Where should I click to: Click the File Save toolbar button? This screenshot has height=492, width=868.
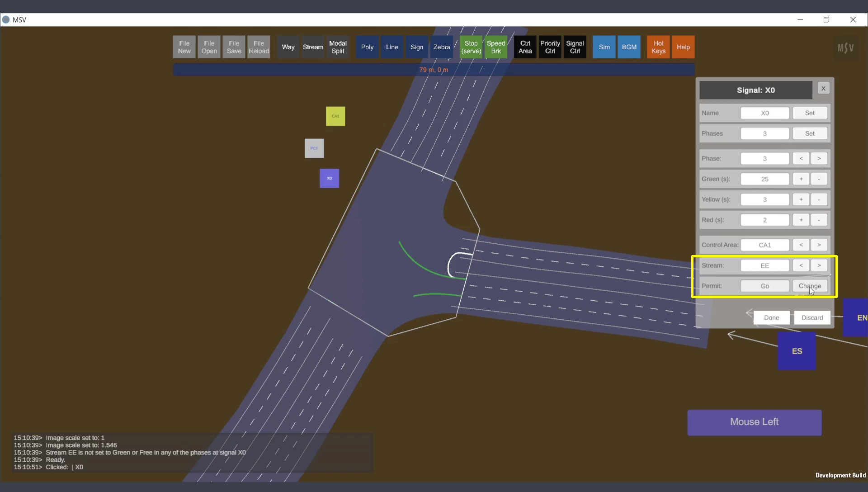coord(234,47)
